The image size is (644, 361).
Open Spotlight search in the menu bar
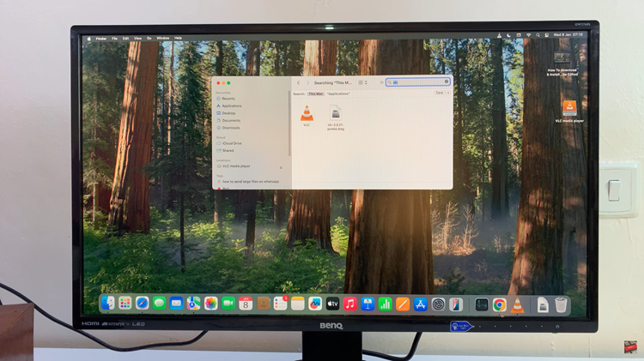(538, 35)
